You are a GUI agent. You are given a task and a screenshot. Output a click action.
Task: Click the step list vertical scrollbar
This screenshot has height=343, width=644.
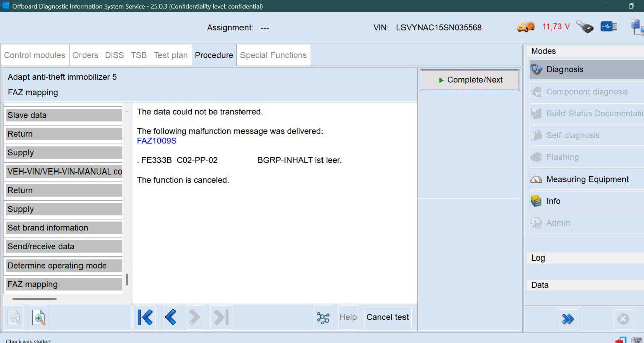tap(127, 280)
